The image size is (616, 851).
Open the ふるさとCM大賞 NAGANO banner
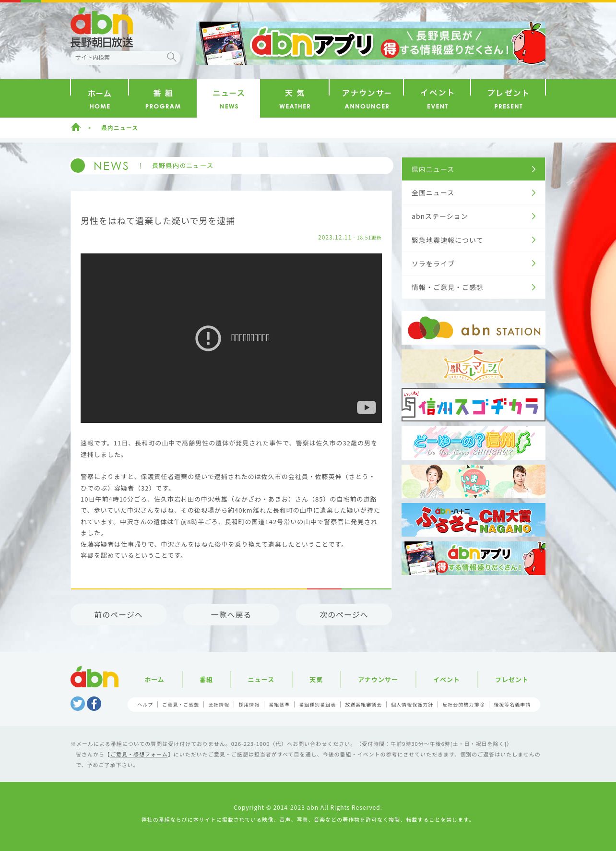coord(474,520)
